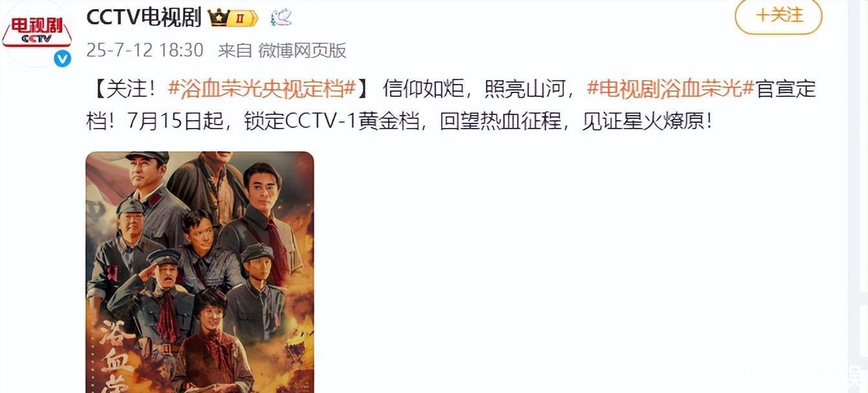Click the gold crown membership icon

point(218,18)
